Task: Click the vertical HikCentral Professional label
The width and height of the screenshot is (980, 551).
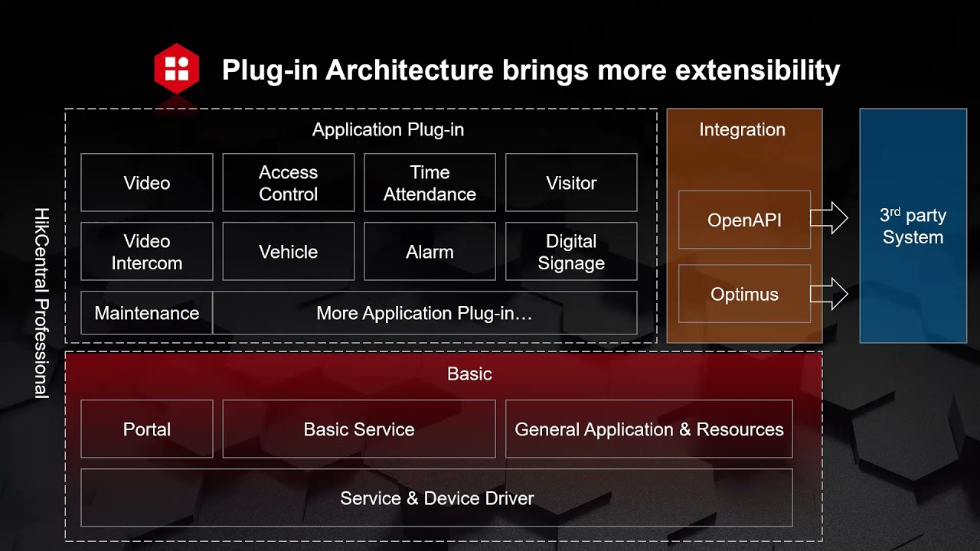Action: click(41, 303)
